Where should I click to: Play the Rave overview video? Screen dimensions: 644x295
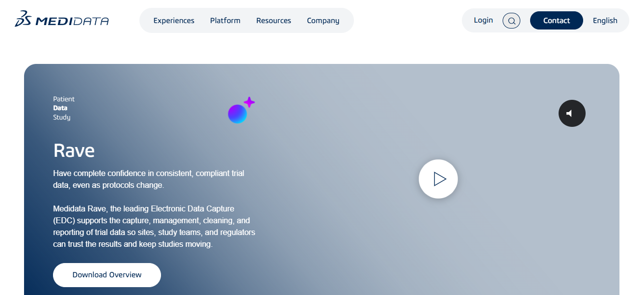[x=438, y=179]
